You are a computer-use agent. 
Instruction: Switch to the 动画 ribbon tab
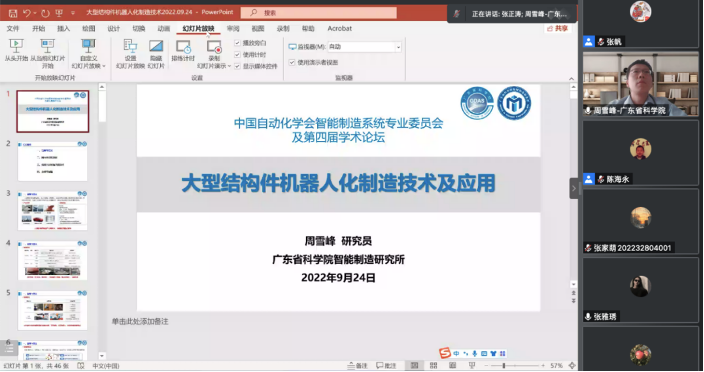(164, 28)
